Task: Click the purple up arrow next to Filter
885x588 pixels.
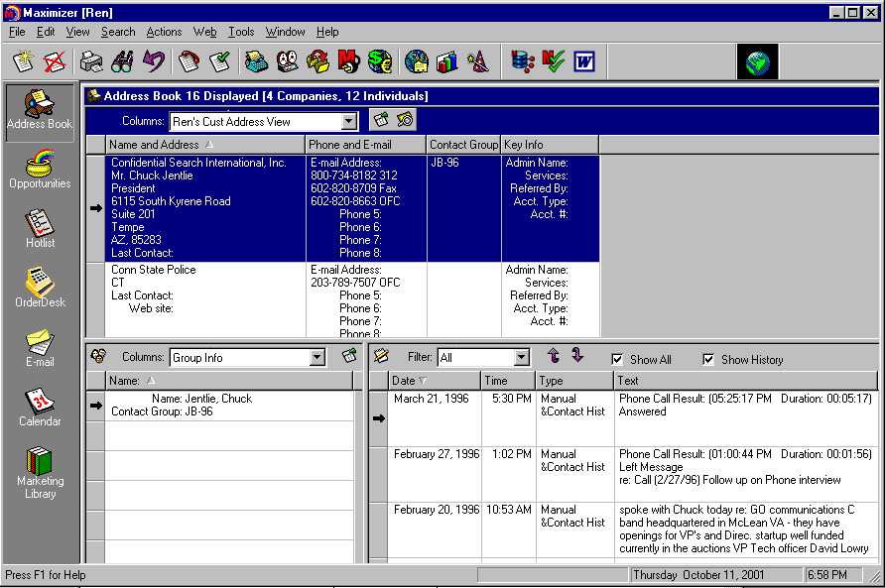Action: pyautogui.click(x=554, y=356)
